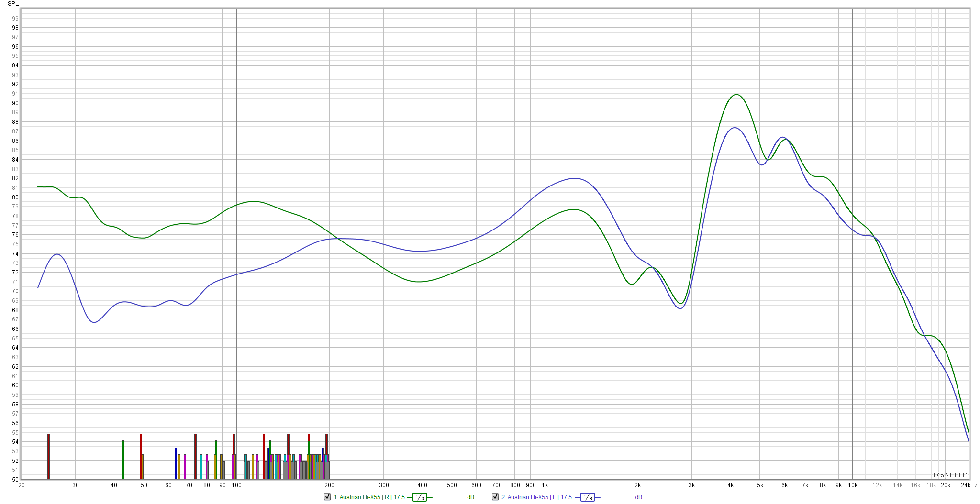The width and height of the screenshot is (980, 504).
Task: Click the 17.5.21 13:11 timestamp in graph
Action: point(950,475)
